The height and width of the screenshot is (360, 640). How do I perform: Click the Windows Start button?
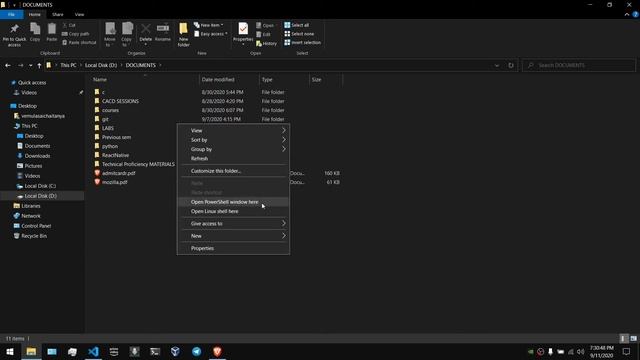coord(10,351)
